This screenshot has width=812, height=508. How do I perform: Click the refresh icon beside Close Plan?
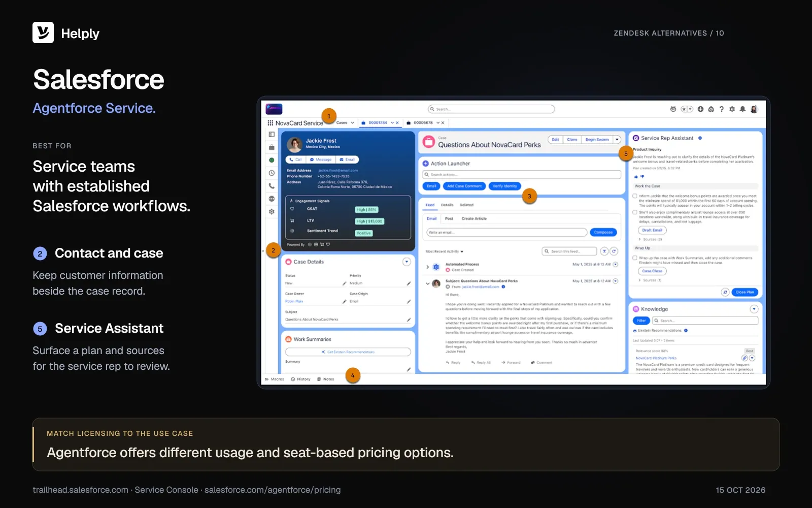(725, 292)
